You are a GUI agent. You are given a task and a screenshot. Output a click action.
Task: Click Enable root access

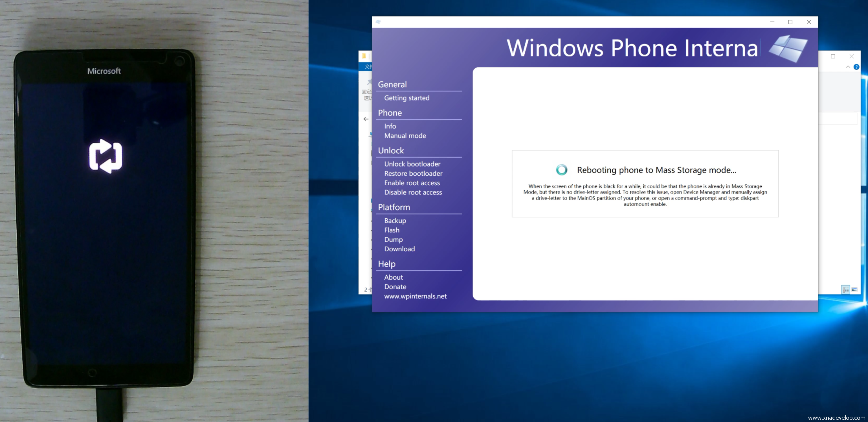(412, 183)
